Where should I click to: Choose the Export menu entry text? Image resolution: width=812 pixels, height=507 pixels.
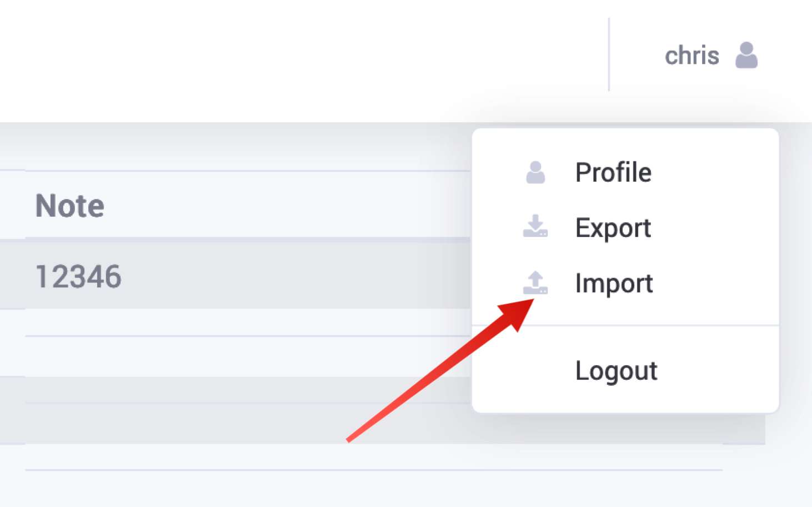(613, 228)
